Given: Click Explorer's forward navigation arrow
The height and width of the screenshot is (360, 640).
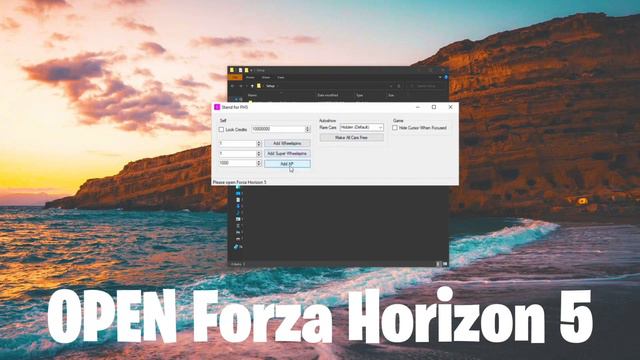Looking at the screenshot, I should click(x=241, y=86).
